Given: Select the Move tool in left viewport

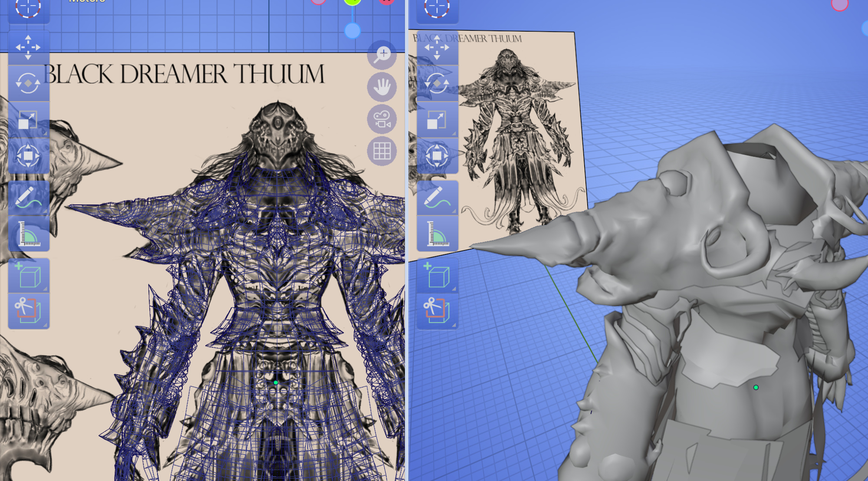Looking at the screenshot, I should coord(28,47).
